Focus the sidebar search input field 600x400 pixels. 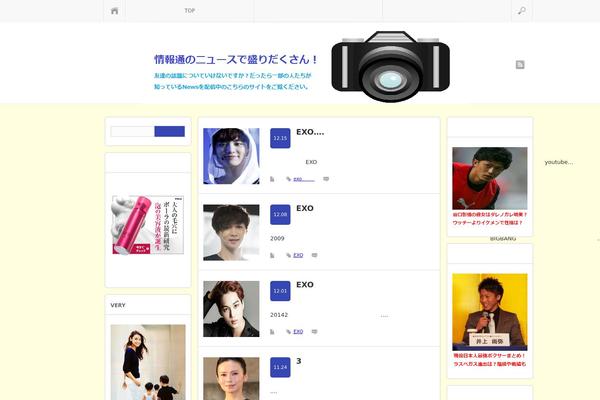[132, 131]
